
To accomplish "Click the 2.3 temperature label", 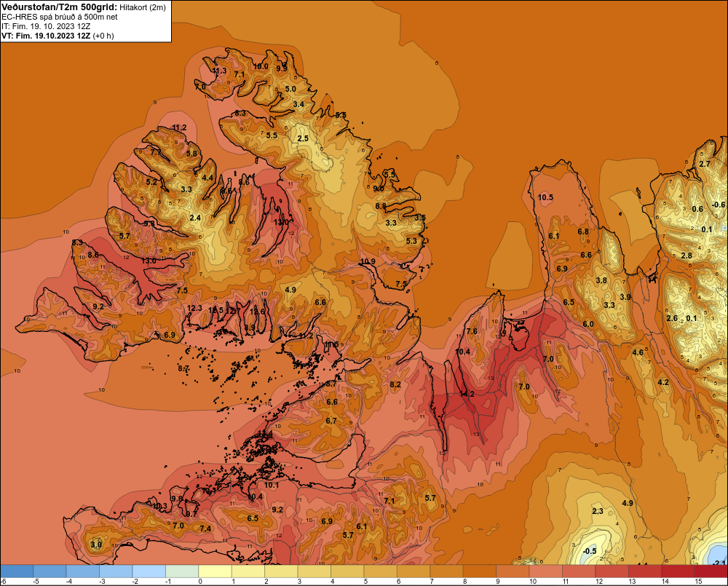I will click(598, 511).
